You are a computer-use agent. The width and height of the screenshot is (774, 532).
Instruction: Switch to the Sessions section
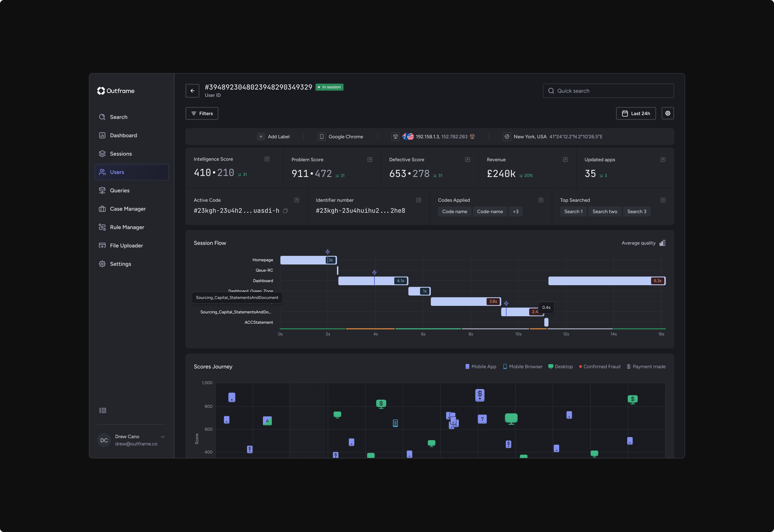point(121,154)
